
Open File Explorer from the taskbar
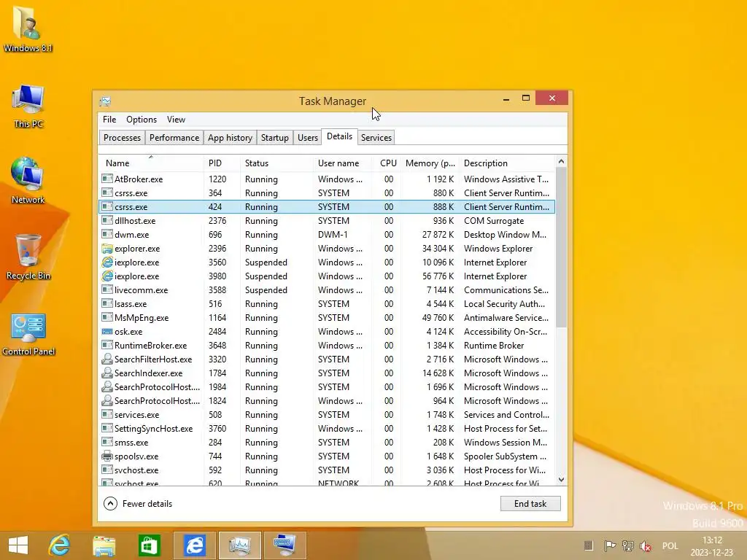(x=104, y=545)
